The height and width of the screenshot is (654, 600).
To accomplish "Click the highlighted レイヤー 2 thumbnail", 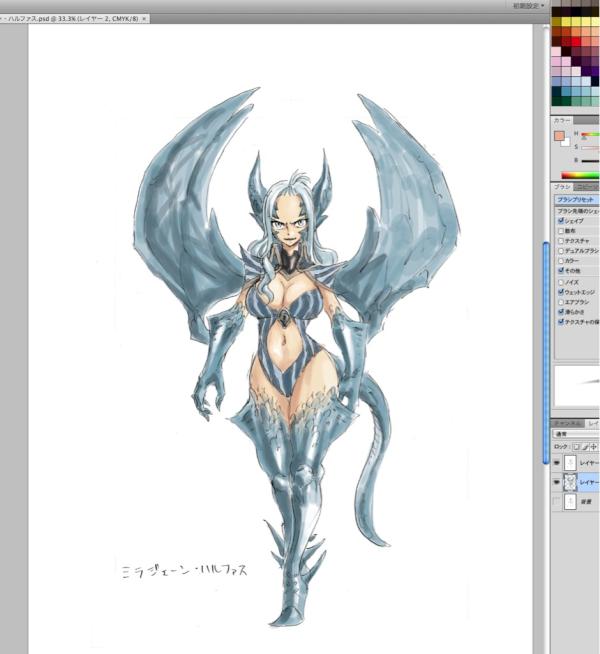I will pyautogui.click(x=570, y=482).
